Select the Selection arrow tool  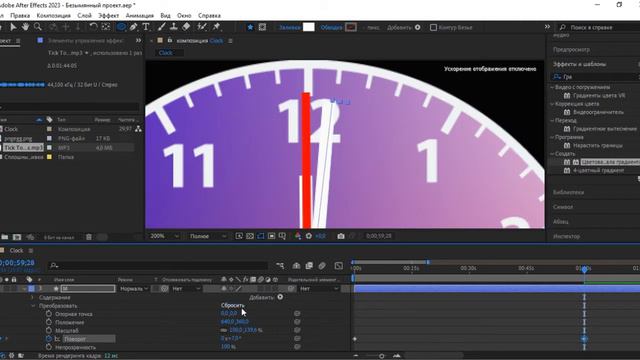[x=13, y=27]
